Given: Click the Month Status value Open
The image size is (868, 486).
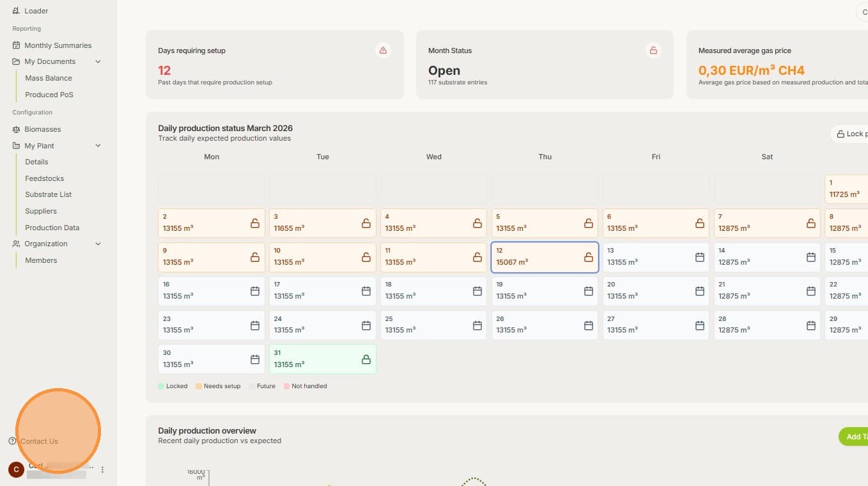Looking at the screenshot, I should click(x=444, y=70).
